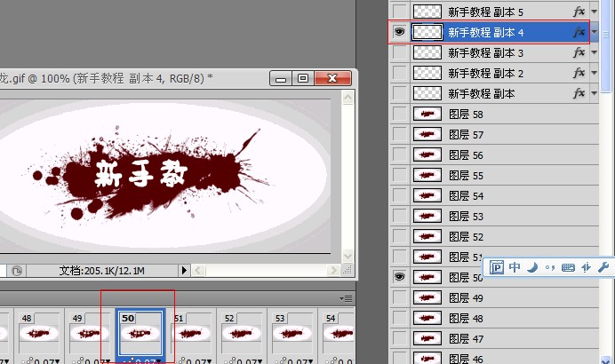Click thumbnail of layer 图层 58
This screenshot has width=615, height=364.
click(427, 114)
